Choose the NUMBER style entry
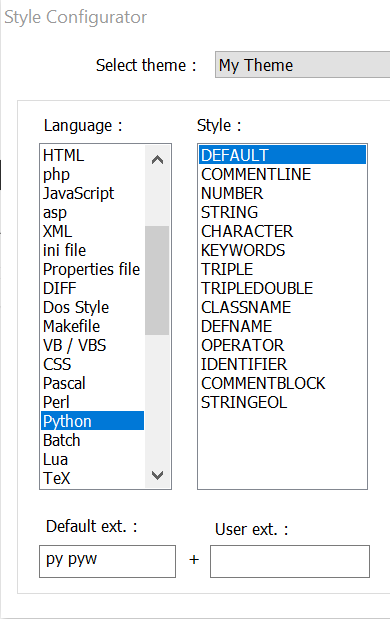This screenshot has width=390, height=619. click(x=282, y=193)
